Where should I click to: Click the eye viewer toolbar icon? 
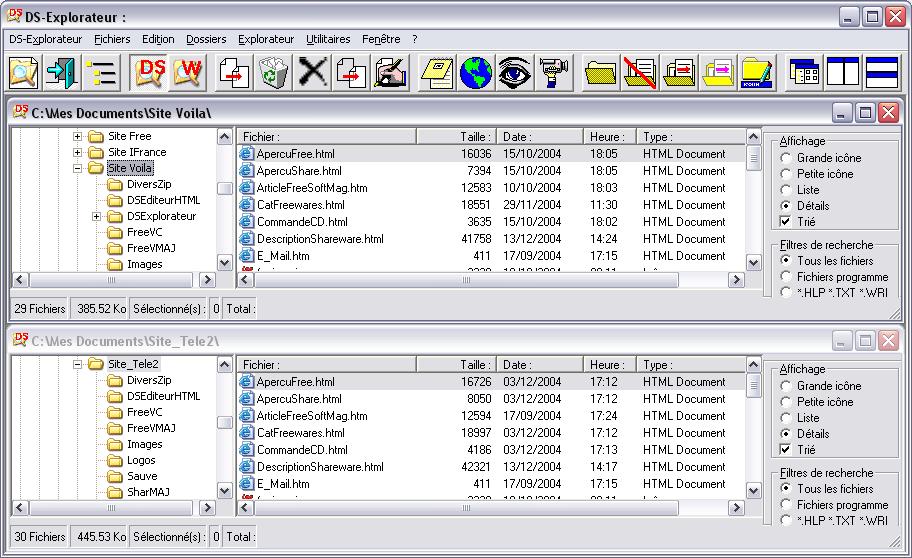click(514, 73)
